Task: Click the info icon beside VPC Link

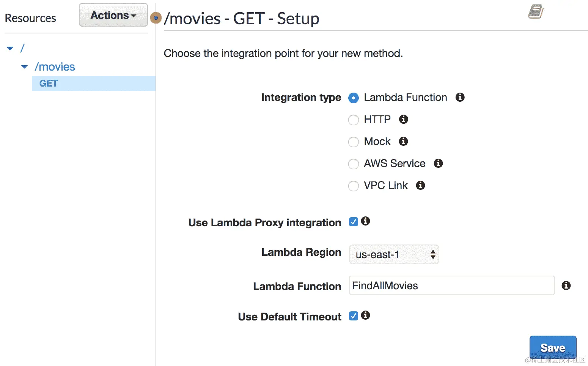Action: click(x=420, y=185)
